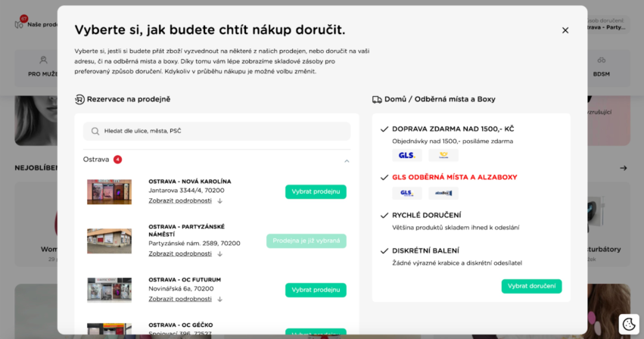The width and height of the screenshot is (644, 339).
Task: Click the truck icon beside 'Domů / Odběrná místa'
Action: coord(377,99)
